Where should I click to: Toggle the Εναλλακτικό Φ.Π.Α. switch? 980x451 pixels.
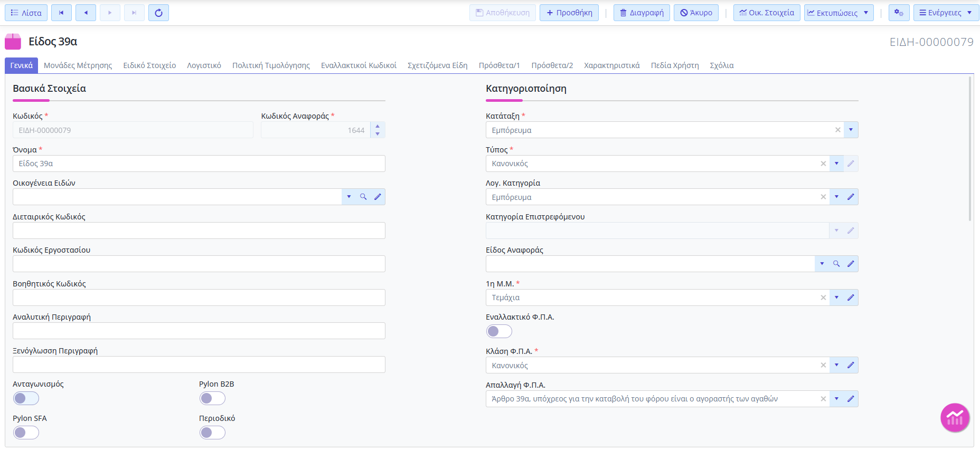click(x=499, y=331)
